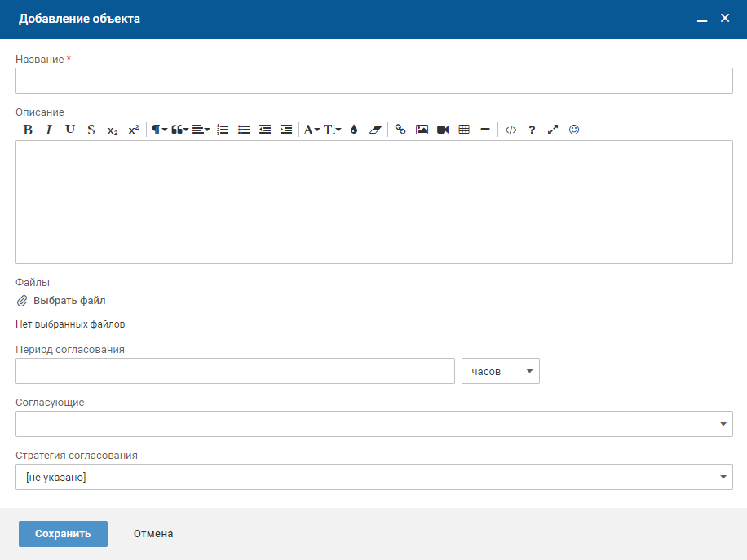Toggle bold formatting in description editor
This screenshot has height=560, width=747.
pos(28,130)
